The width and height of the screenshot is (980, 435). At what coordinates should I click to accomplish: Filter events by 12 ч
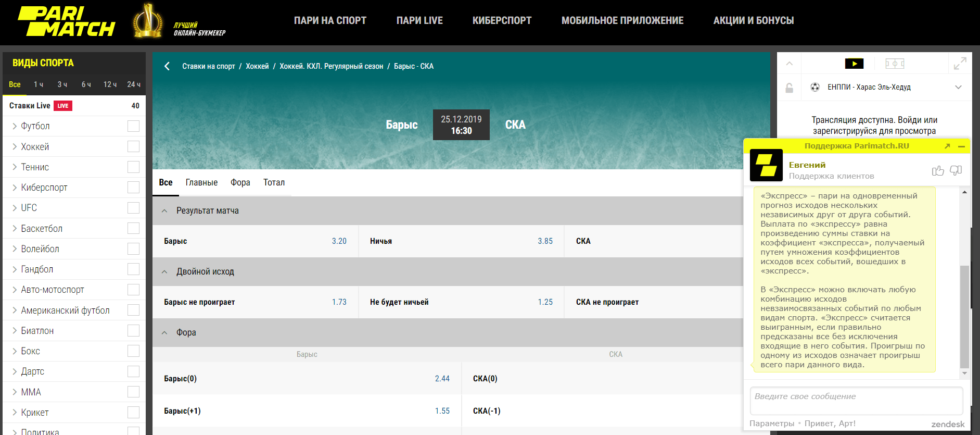point(110,84)
